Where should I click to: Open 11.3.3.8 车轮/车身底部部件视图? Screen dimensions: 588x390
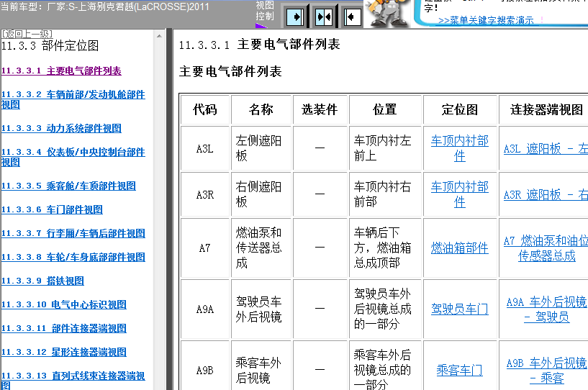click(73, 258)
